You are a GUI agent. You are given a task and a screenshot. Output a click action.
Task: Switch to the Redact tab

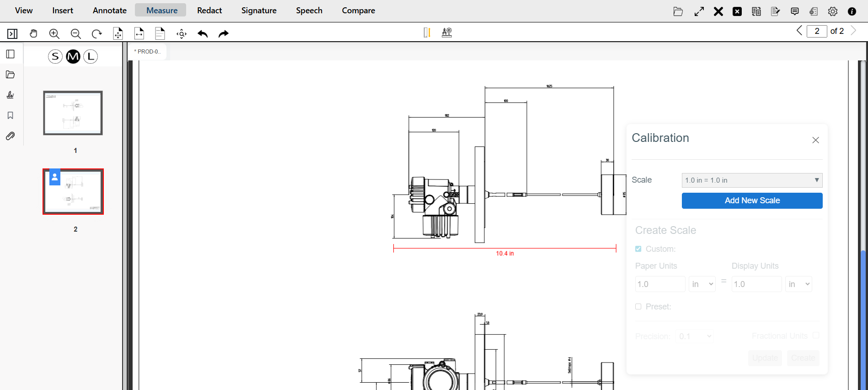[x=209, y=11]
